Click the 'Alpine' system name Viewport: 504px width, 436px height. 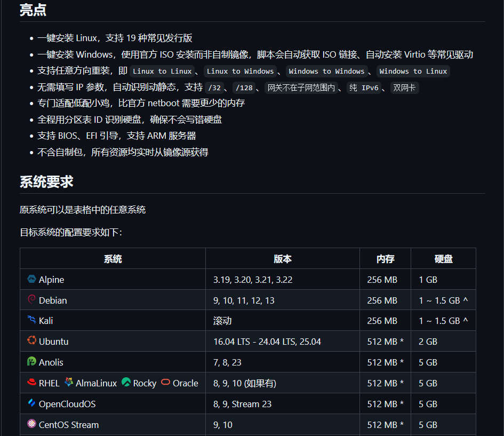coord(51,280)
